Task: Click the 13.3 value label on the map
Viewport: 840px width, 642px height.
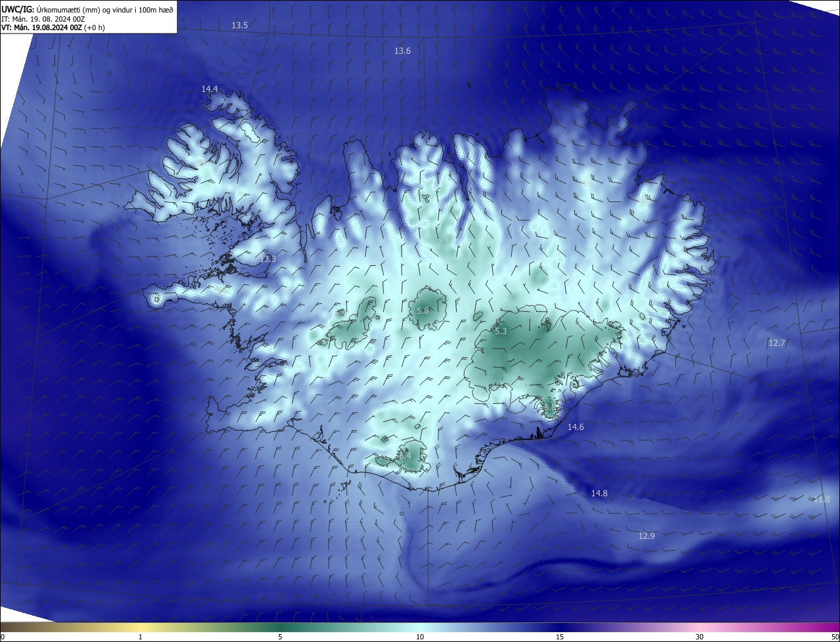Action: tap(268, 259)
